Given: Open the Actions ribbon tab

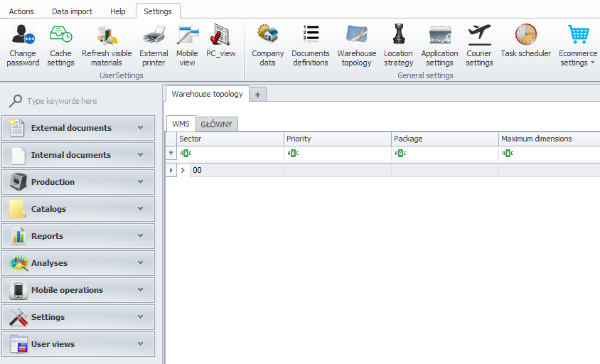Looking at the screenshot, I should 21,11.
